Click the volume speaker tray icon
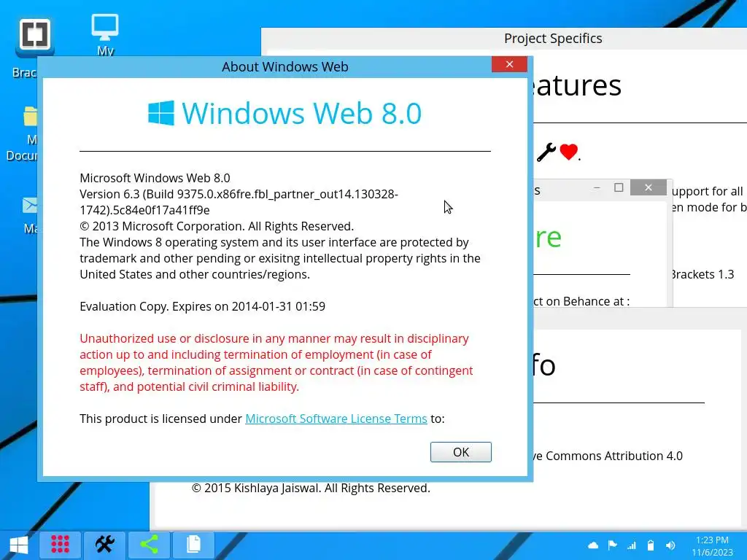 (670, 545)
